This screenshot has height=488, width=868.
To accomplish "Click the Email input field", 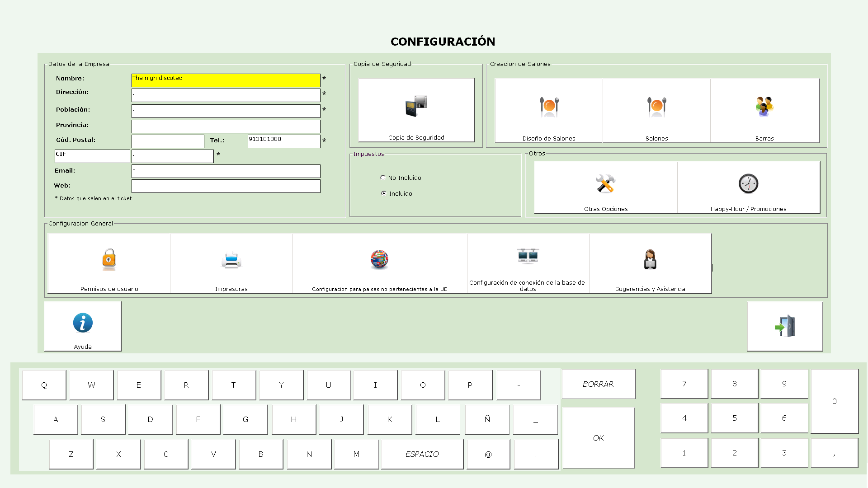I will tap(226, 171).
